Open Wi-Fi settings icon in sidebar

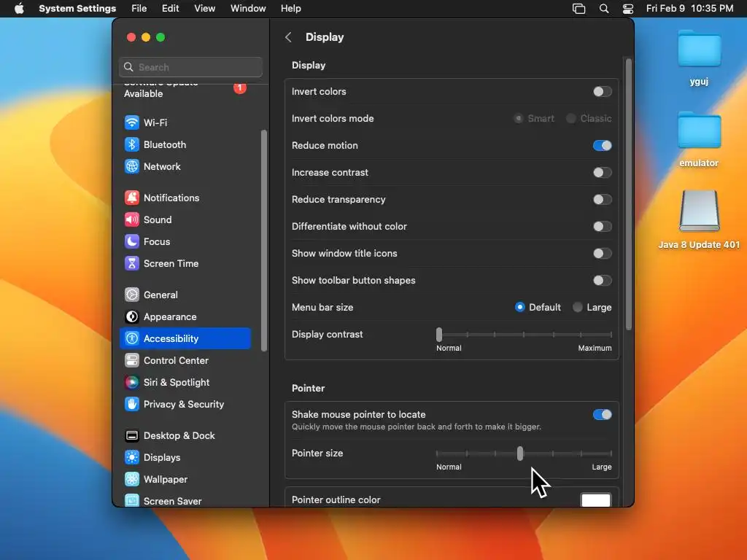[x=132, y=122]
